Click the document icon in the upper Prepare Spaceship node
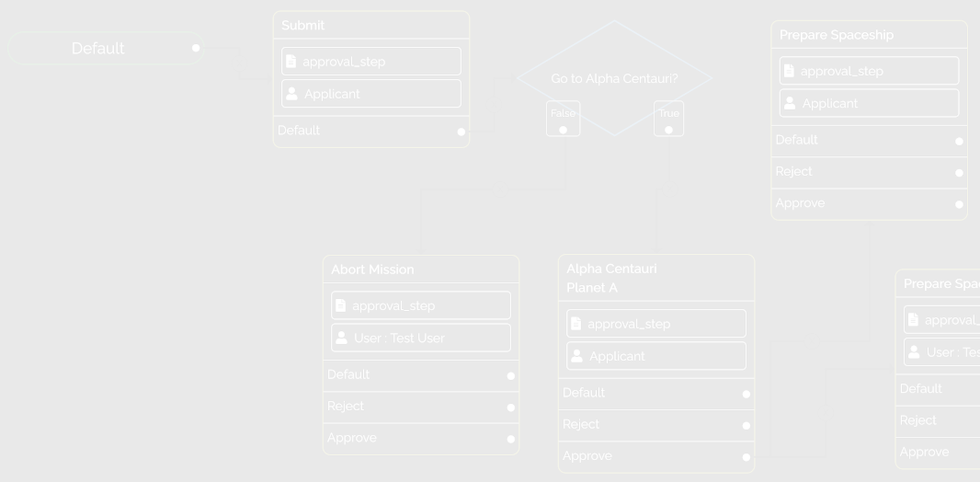Screen dimensions: 980x482 [x=789, y=71]
